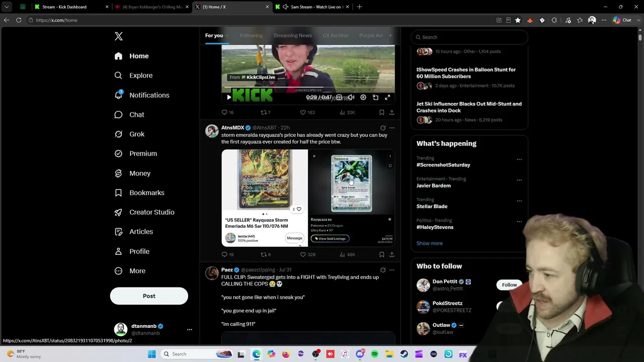Open the Premium page

136,153
